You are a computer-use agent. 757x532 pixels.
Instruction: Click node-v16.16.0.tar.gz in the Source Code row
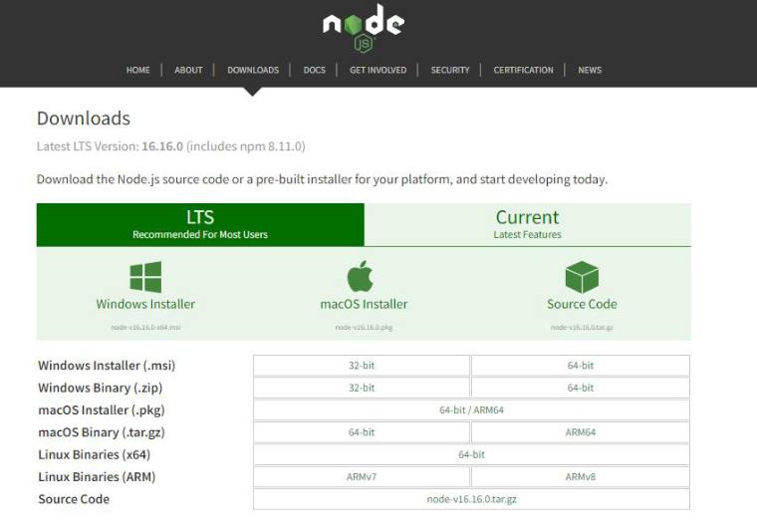(x=471, y=499)
